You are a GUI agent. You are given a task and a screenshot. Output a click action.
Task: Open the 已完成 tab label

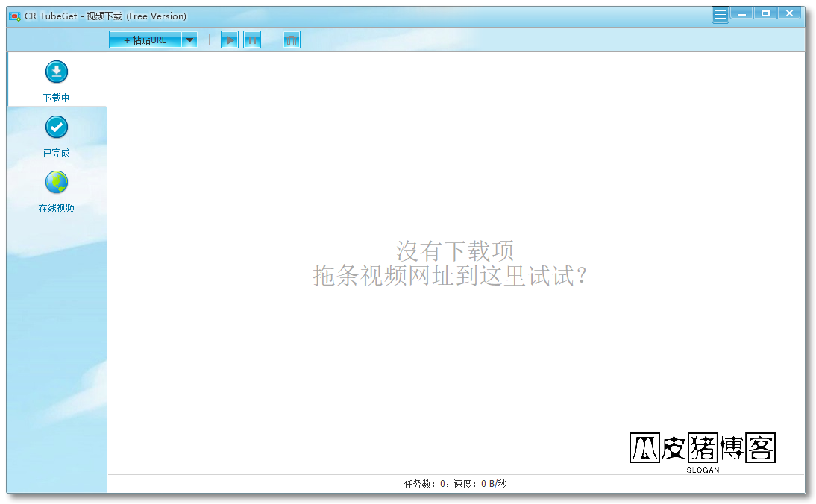[57, 153]
